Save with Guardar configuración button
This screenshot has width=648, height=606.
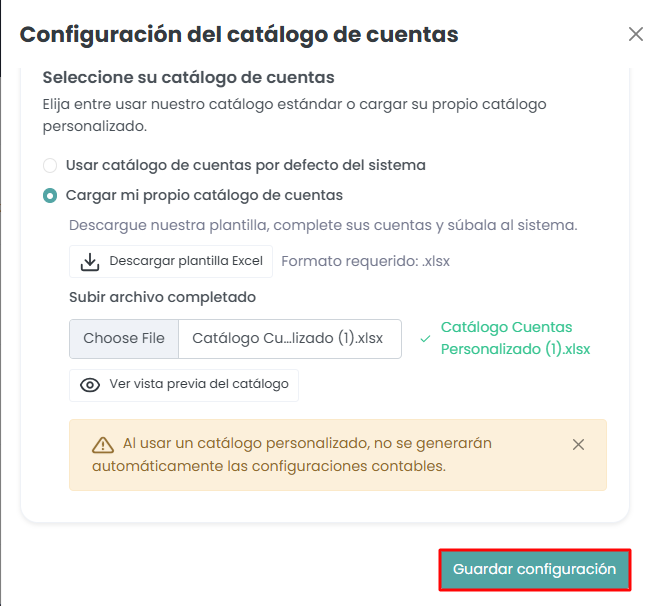click(x=534, y=569)
